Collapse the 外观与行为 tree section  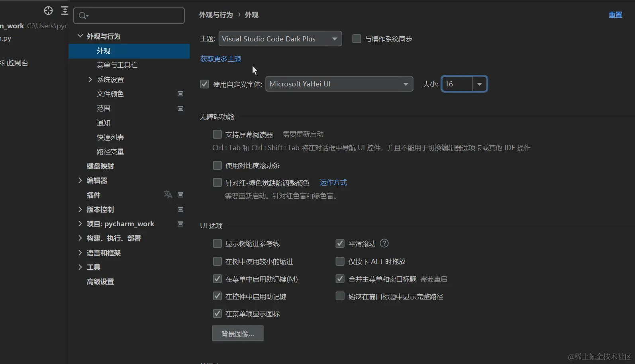coord(80,36)
